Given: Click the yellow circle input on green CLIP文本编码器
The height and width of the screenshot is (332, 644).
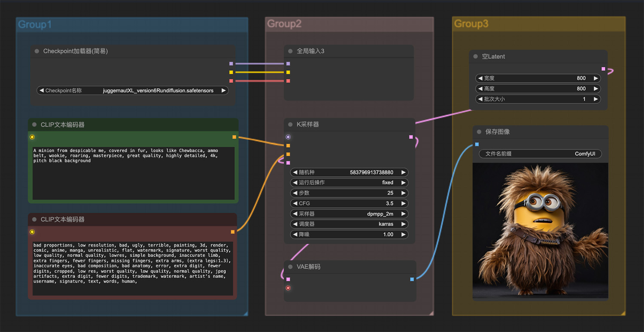Looking at the screenshot, I should (32, 137).
